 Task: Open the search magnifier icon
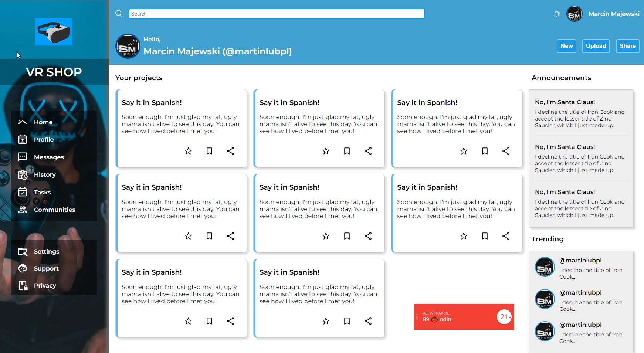119,13
